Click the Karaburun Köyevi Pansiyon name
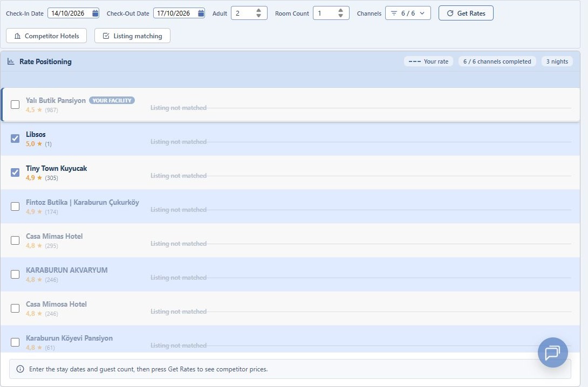Screen dimensions: 588x387 [70, 338]
